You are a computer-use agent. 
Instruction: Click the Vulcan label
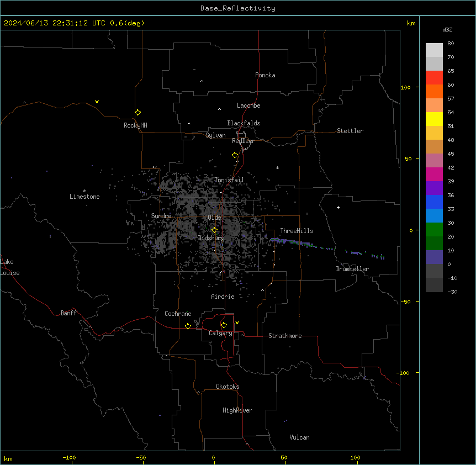click(300, 437)
